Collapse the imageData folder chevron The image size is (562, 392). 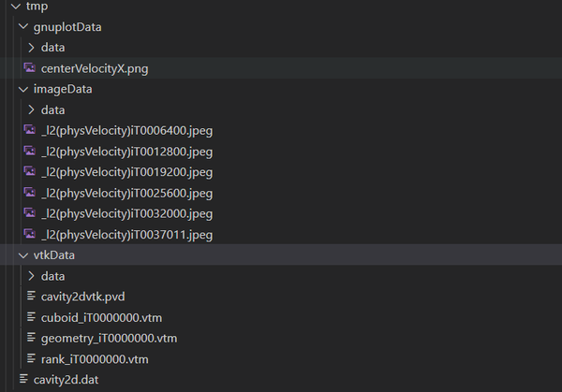click(23, 90)
